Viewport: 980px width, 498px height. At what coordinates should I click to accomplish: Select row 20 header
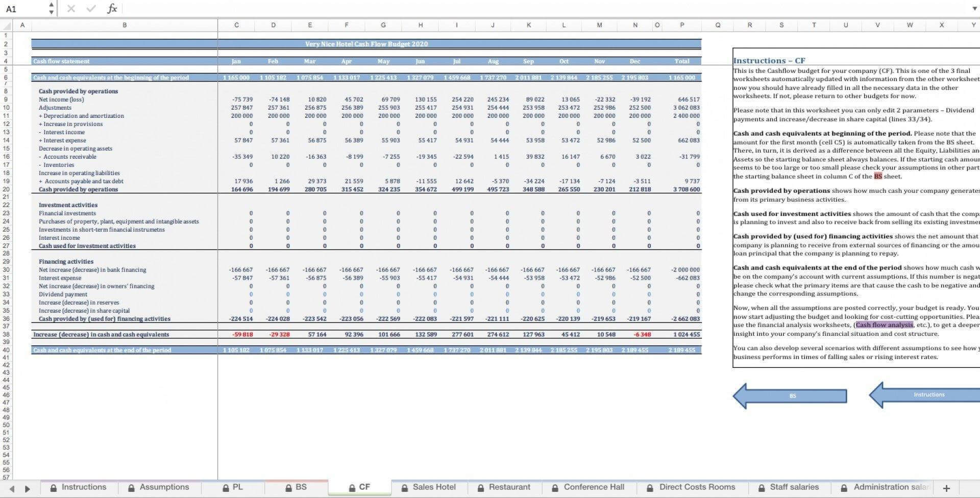(6, 189)
